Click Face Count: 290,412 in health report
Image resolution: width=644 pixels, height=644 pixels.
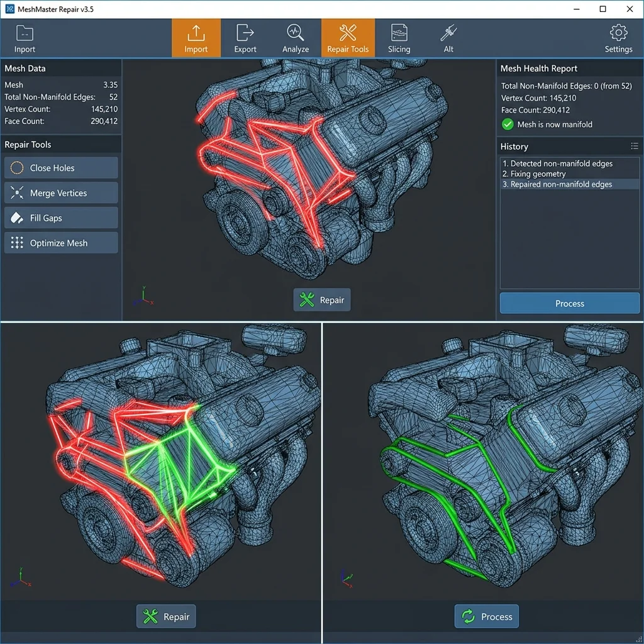point(535,110)
